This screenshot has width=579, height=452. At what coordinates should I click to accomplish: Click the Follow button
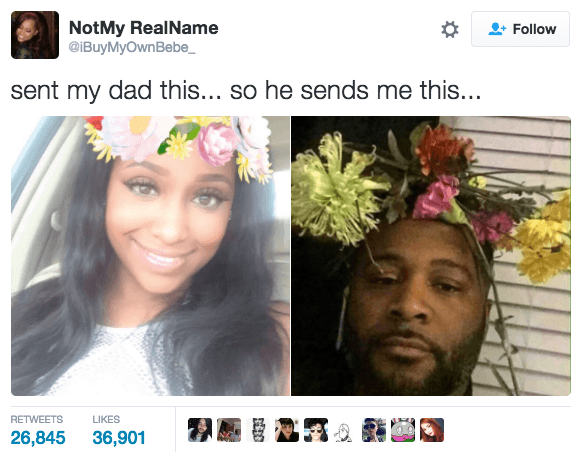520,29
